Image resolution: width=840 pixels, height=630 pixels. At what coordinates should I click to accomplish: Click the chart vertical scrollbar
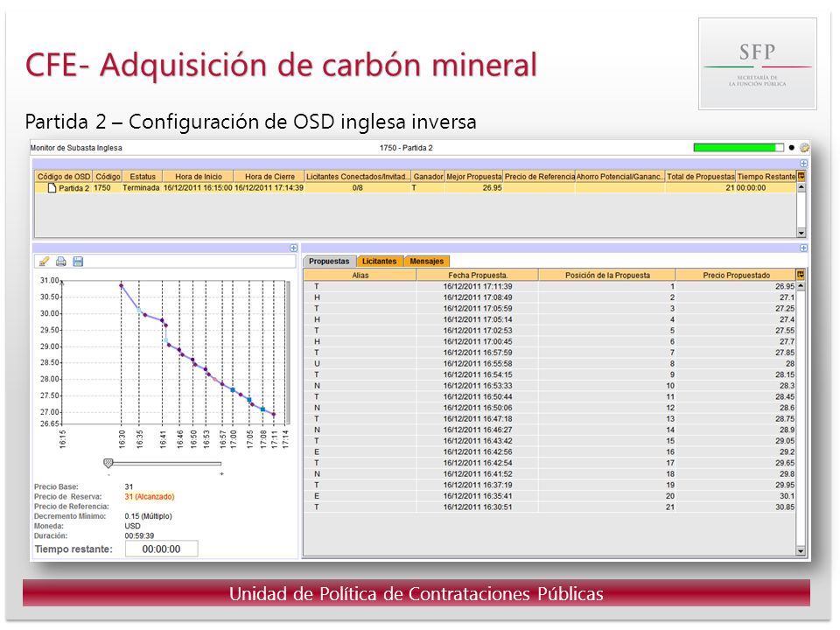coord(288,352)
